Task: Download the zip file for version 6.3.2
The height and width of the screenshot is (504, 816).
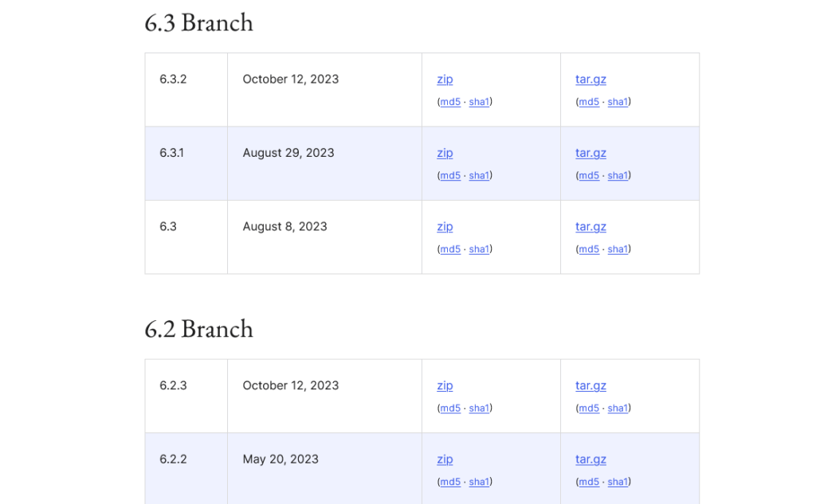Action: pyautogui.click(x=445, y=79)
